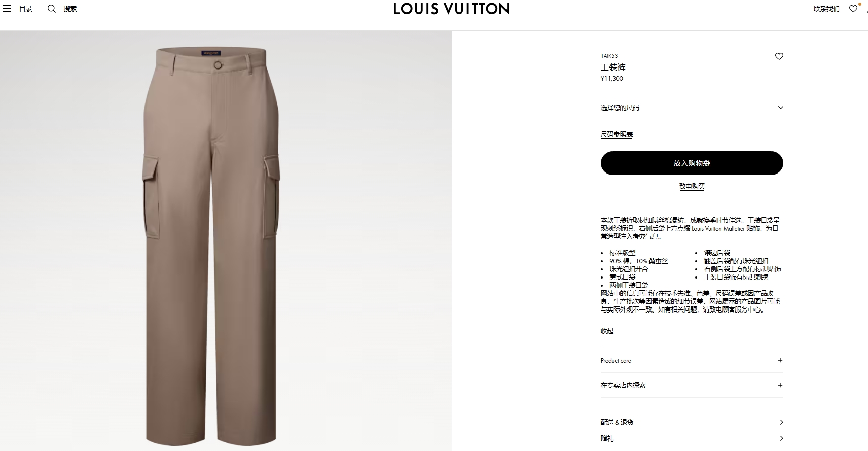This screenshot has height=451, width=868.
Task: Open the 目录 menu label
Action: (x=26, y=9)
